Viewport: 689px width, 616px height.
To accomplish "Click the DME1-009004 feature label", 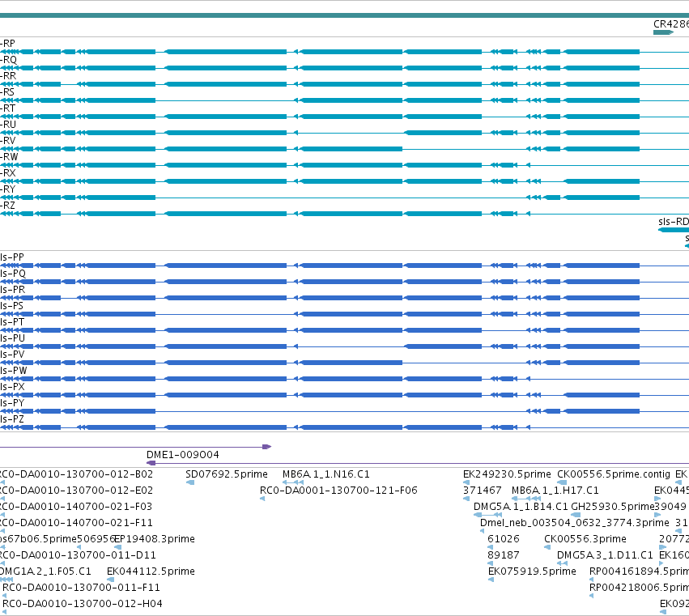I will pos(183,455).
